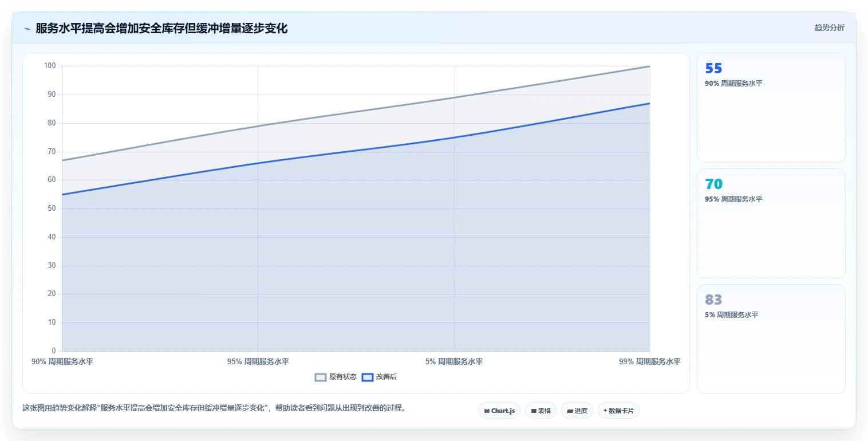Open the card showing value 83

[771, 339]
